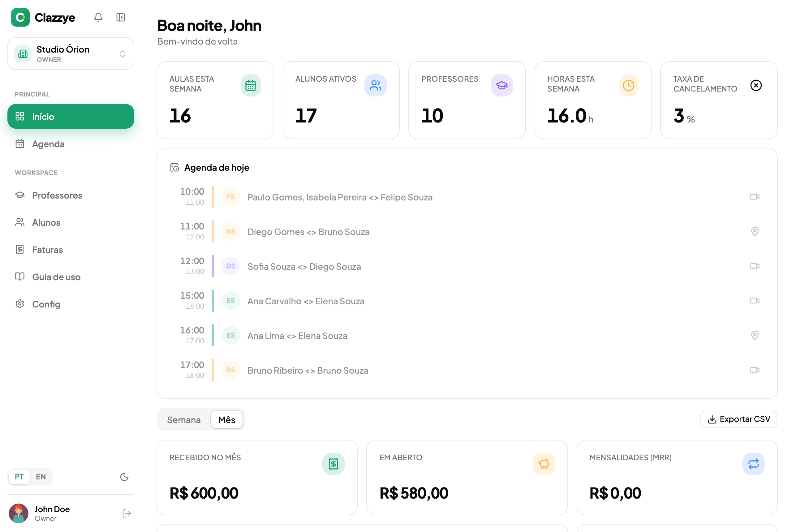Click the graduation cap icon on Professores card
Screen dimensions: 792x532
pyautogui.click(x=501, y=85)
